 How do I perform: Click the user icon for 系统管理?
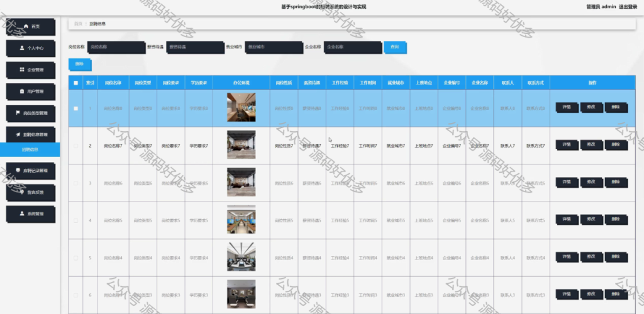[22, 214]
